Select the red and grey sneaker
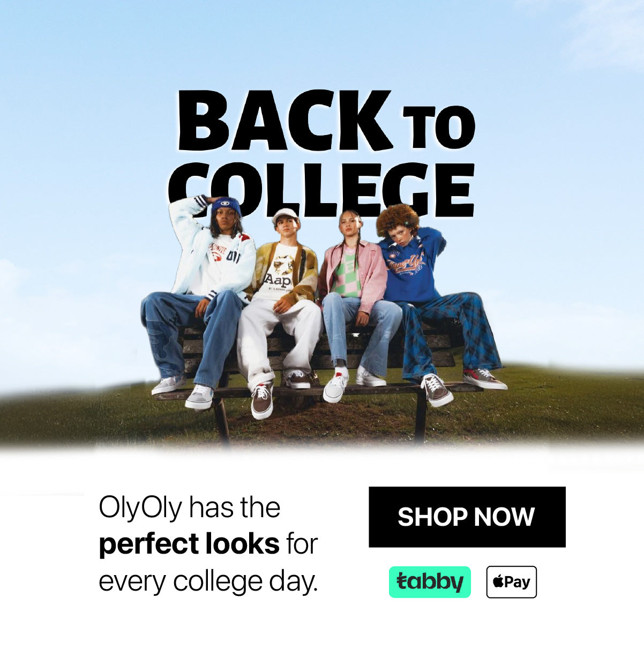Image resolution: width=644 pixels, height=671 pixels. (484, 378)
